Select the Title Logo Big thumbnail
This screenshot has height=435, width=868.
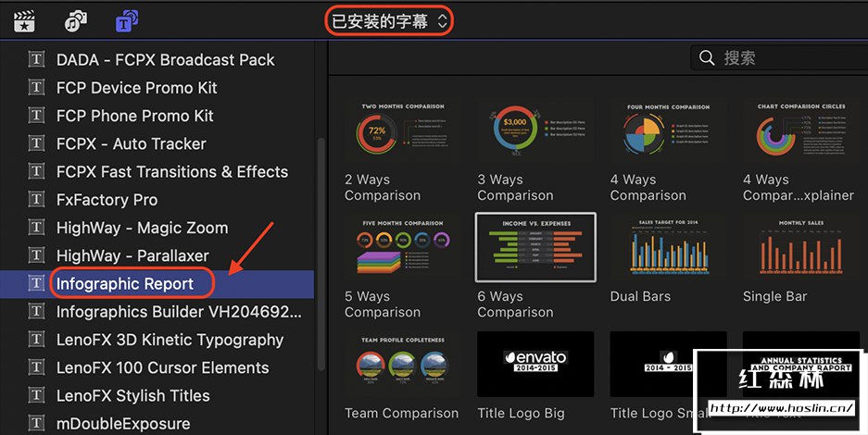point(535,365)
